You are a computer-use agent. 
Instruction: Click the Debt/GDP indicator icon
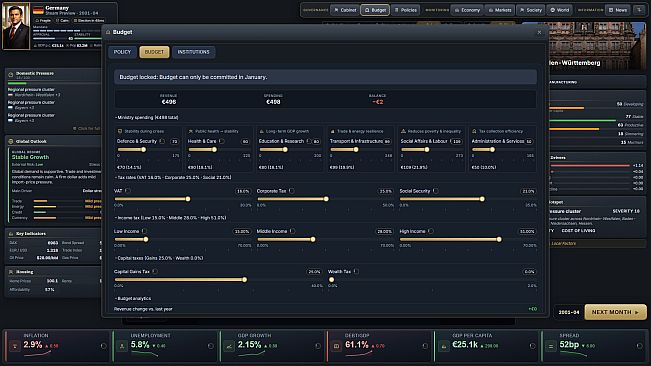coord(336,346)
